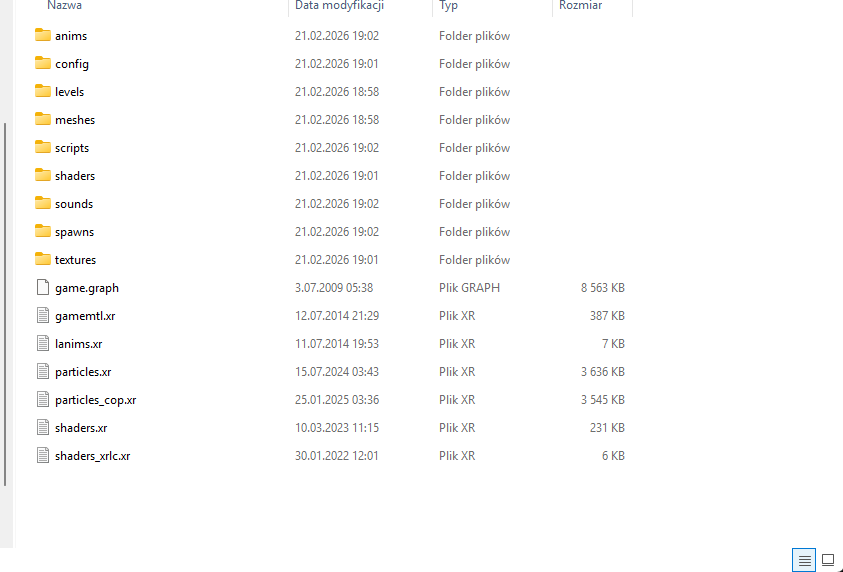Image resolution: width=843 pixels, height=572 pixels.
Task: Select the config folder name
Action: (72, 64)
